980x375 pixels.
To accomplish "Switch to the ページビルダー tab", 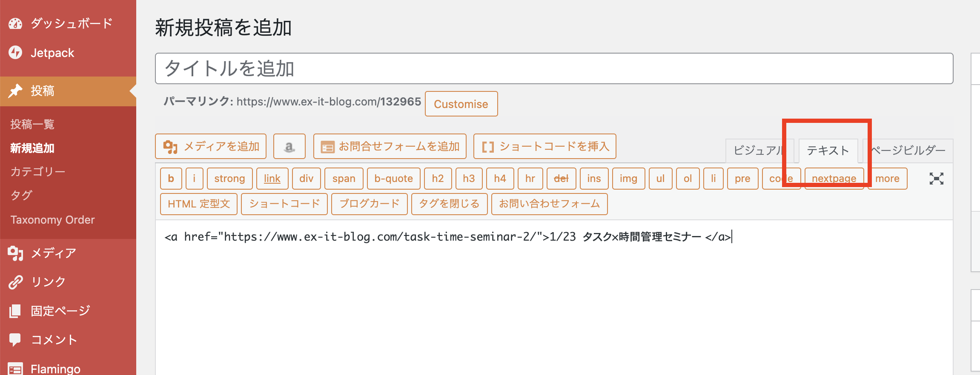I will coord(907,151).
